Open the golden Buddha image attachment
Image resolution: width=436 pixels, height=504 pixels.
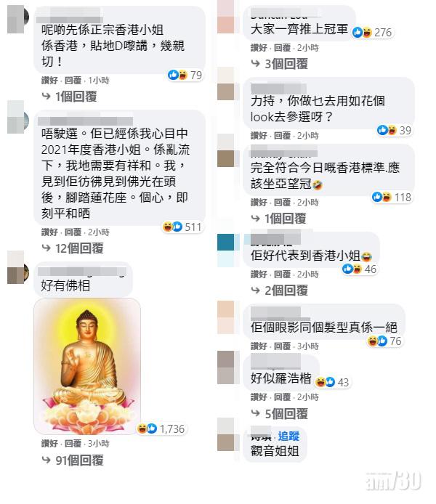[x=87, y=366]
